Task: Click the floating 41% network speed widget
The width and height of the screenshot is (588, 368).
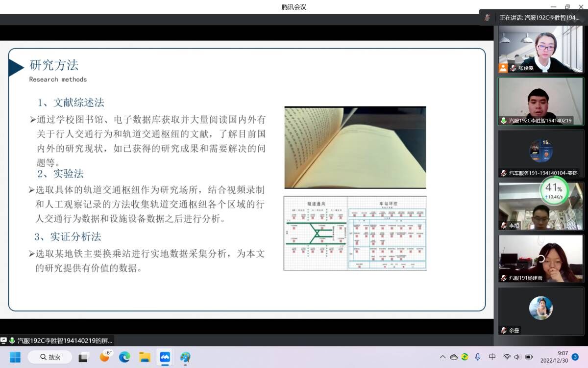Action: pos(554,191)
